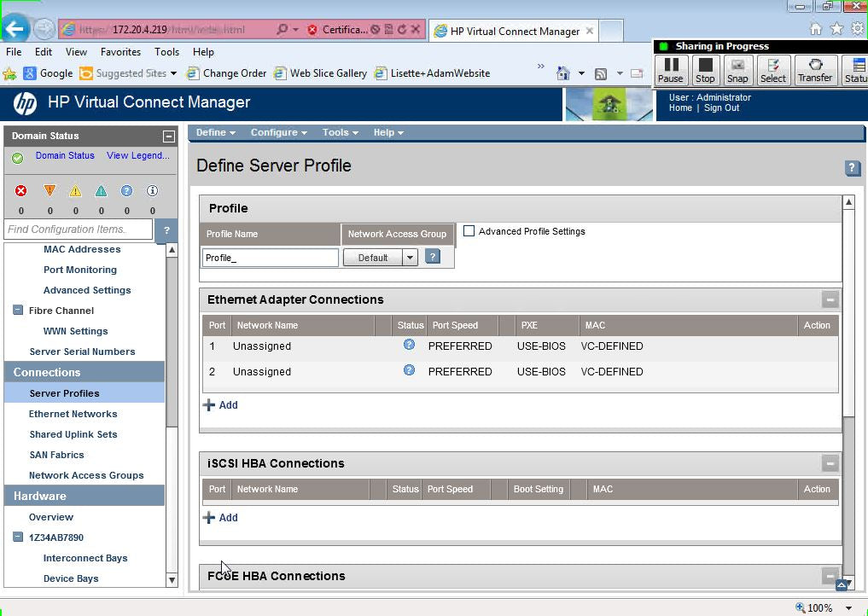Select Ethernet Networks in the tree

click(73, 414)
